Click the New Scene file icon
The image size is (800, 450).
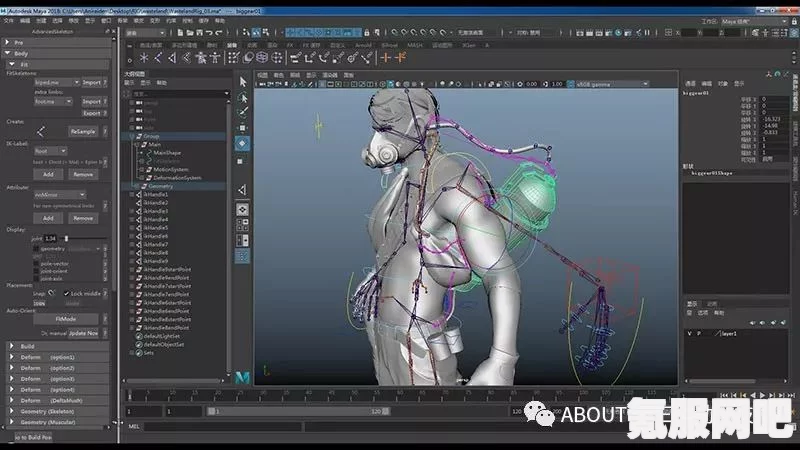[180, 33]
